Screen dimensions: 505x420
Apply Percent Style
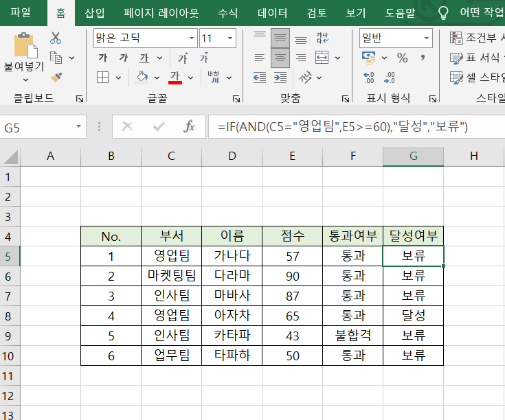click(x=402, y=58)
